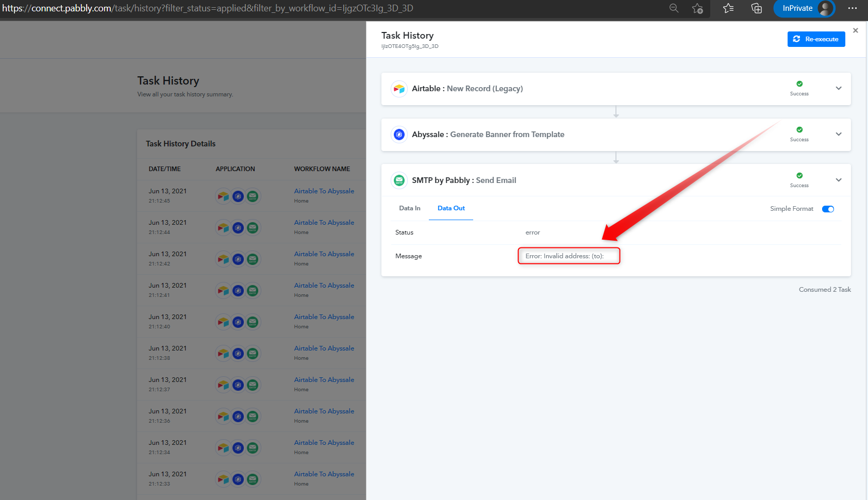Click the Airtable app icon in step one
Image resolution: width=868 pixels, height=500 pixels.
[399, 89]
